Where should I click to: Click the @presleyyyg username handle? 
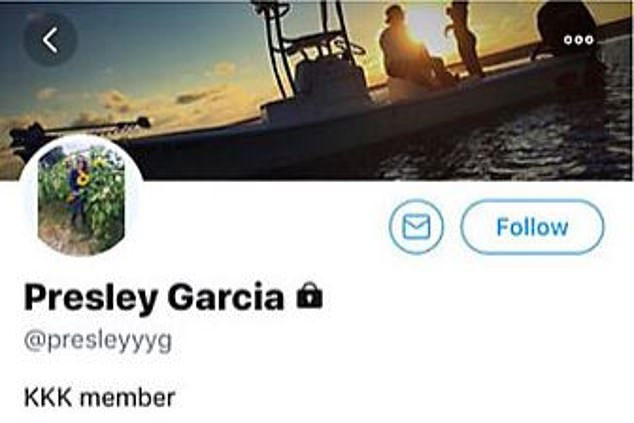pos(98,342)
